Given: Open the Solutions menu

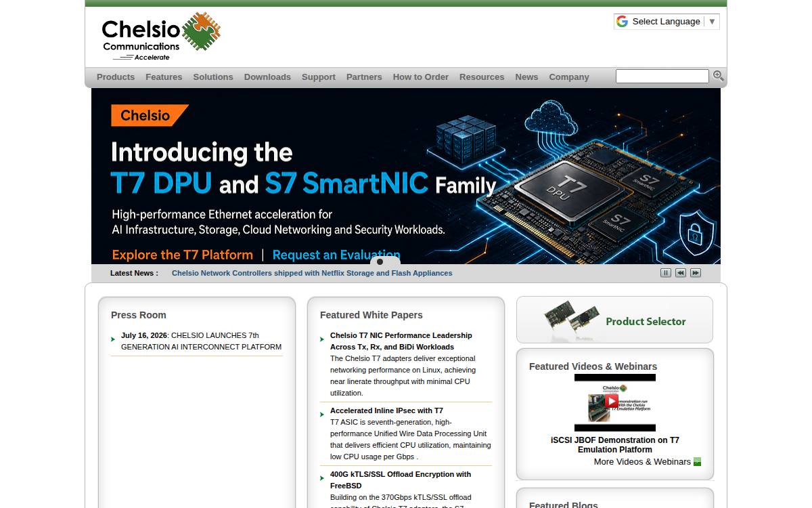Looking at the screenshot, I should pyautogui.click(x=213, y=77).
